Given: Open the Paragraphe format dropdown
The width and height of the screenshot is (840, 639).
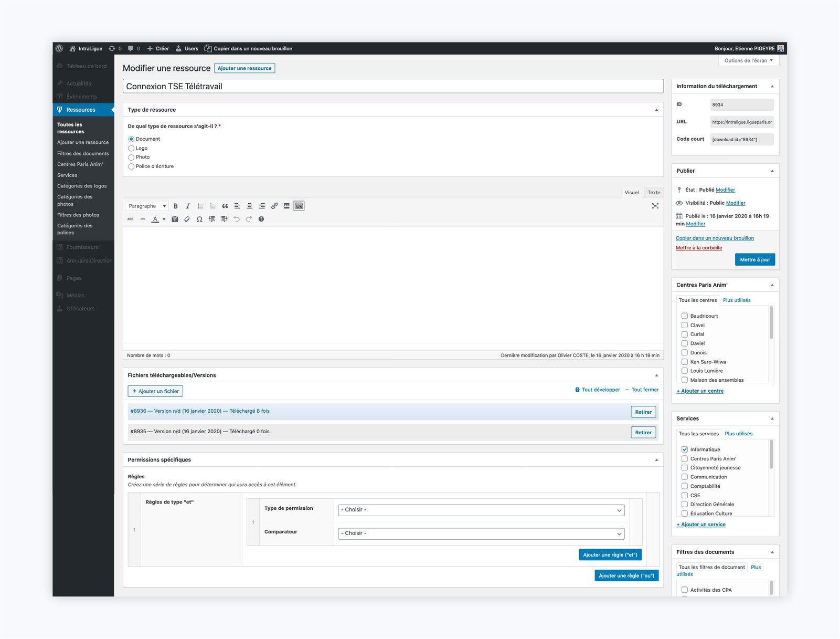Looking at the screenshot, I should coord(147,206).
